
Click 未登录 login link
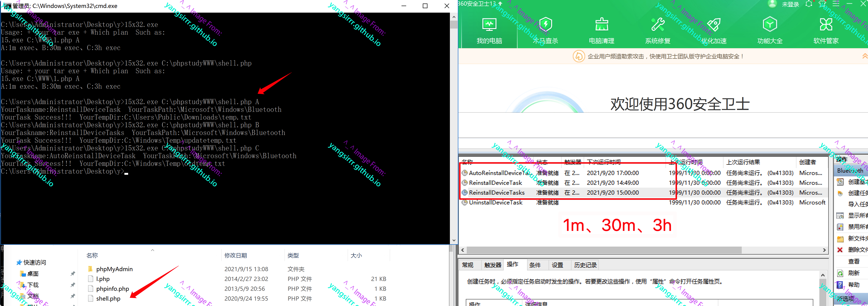click(790, 4)
